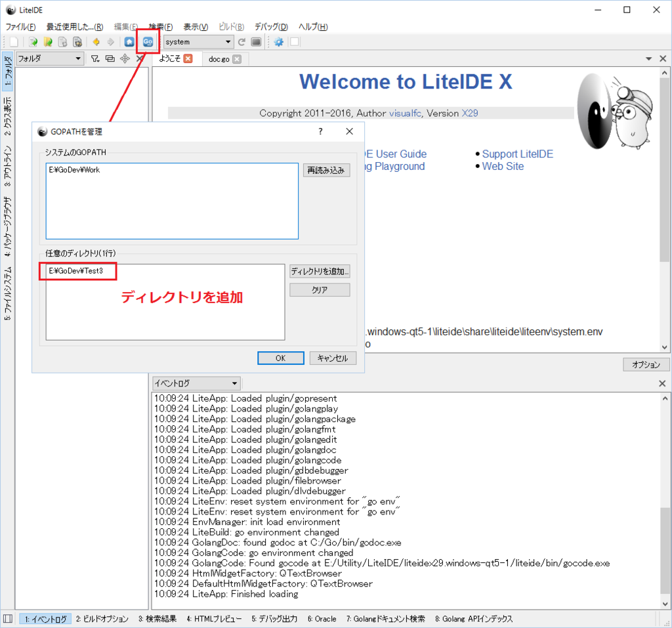
Task: Click the filter icon in the folder panel
Action: [x=95, y=58]
